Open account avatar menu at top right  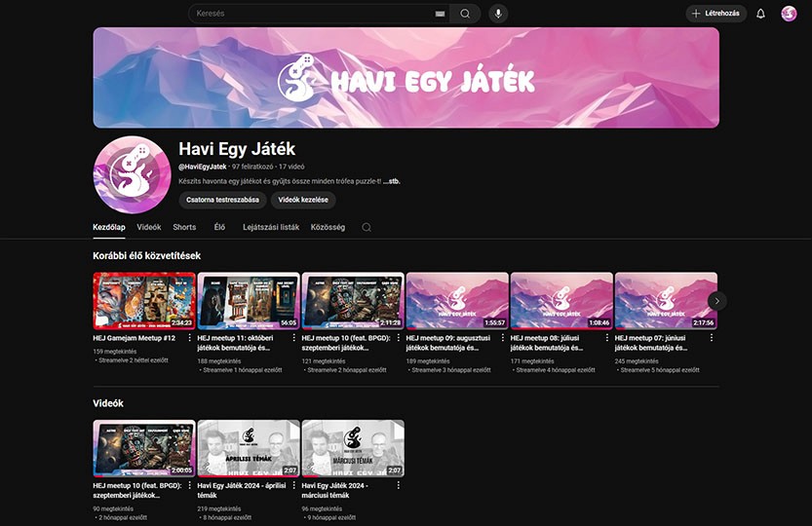pos(789,14)
